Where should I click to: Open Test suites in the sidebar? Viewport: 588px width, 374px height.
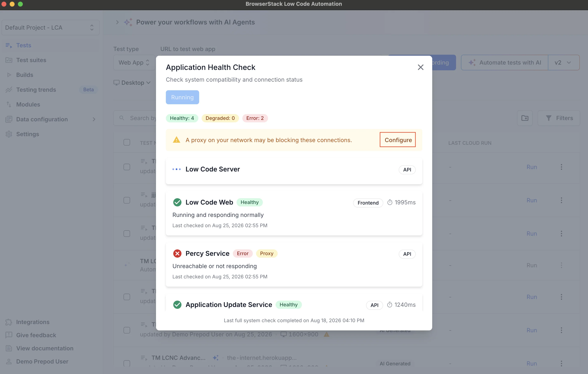pos(31,60)
